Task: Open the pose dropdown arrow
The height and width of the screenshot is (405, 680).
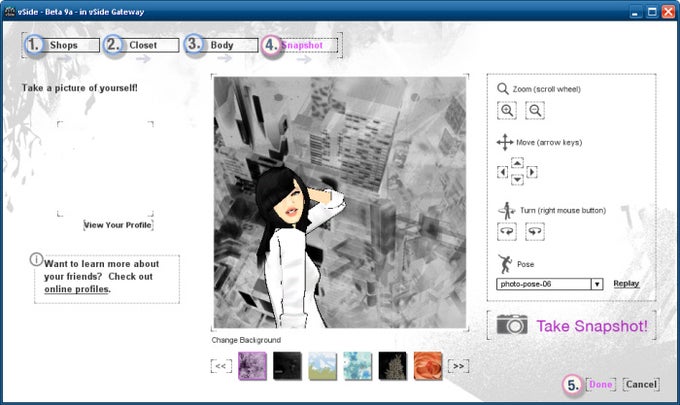Action: tap(597, 284)
